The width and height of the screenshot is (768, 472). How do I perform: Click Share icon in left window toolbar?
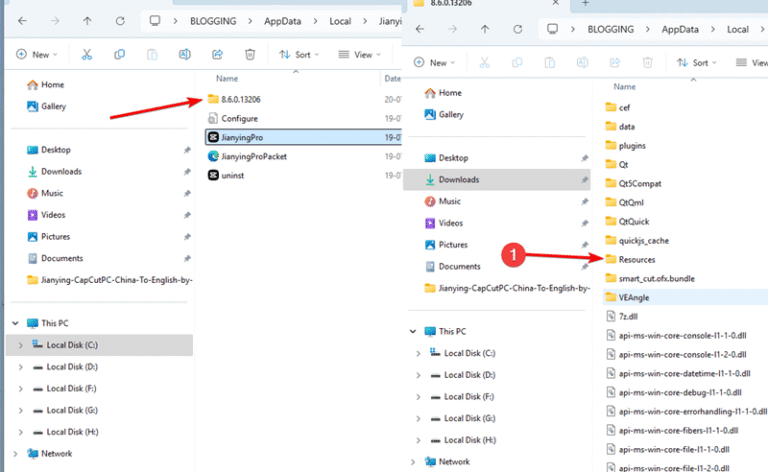[217, 54]
